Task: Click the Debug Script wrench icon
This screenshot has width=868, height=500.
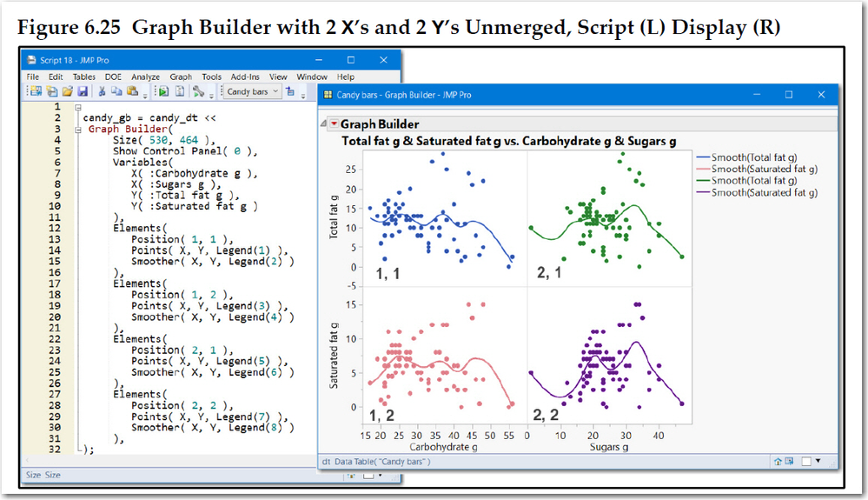Action: pyautogui.click(x=198, y=91)
